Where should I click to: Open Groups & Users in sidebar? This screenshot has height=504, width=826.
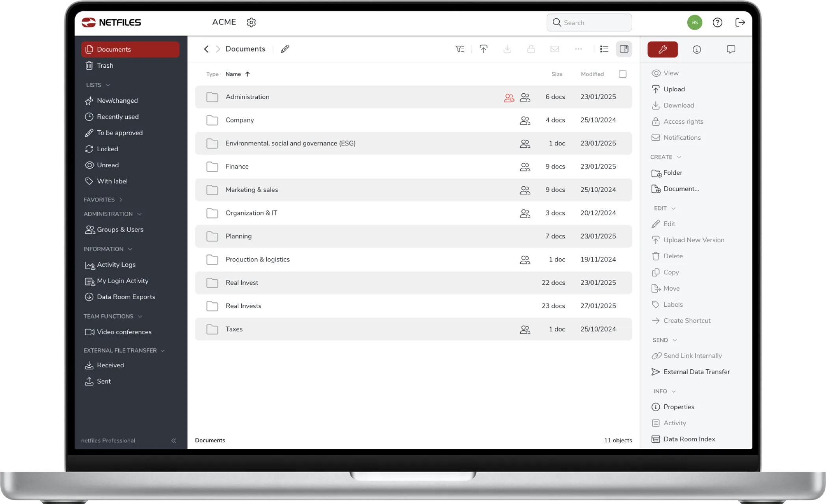coord(120,230)
